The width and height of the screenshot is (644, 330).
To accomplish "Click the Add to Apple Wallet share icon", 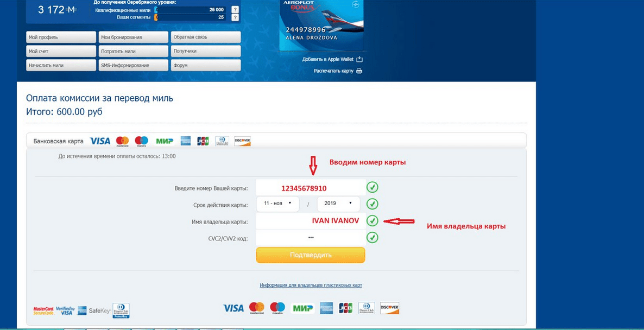I will (359, 59).
